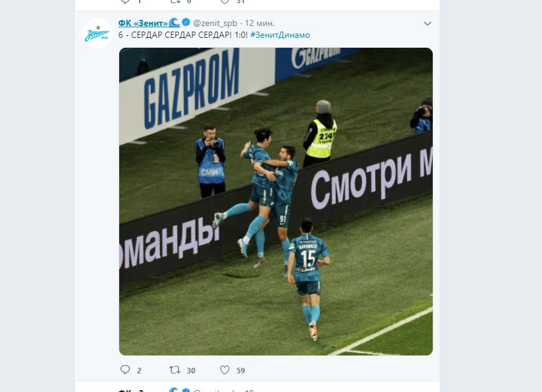Like the previous tweet at the top edge
This screenshot has width=542, height=392.
(225, 2)
